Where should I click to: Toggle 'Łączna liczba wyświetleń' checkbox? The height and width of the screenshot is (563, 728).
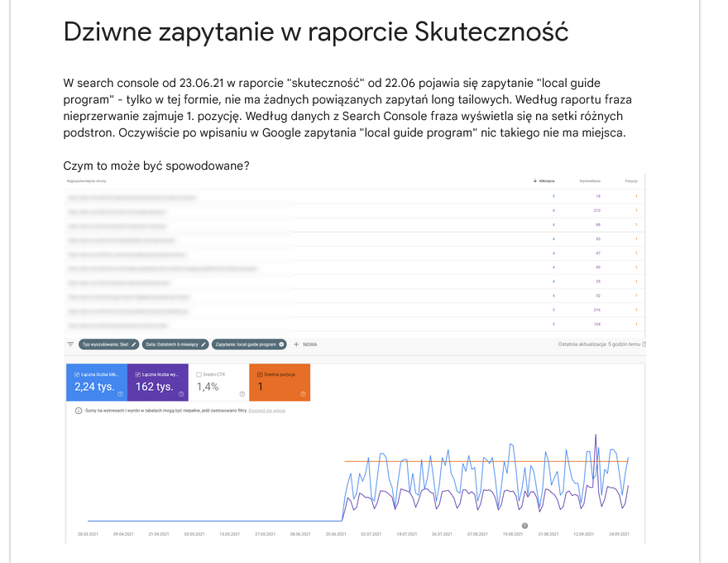[x=137, y=374]
